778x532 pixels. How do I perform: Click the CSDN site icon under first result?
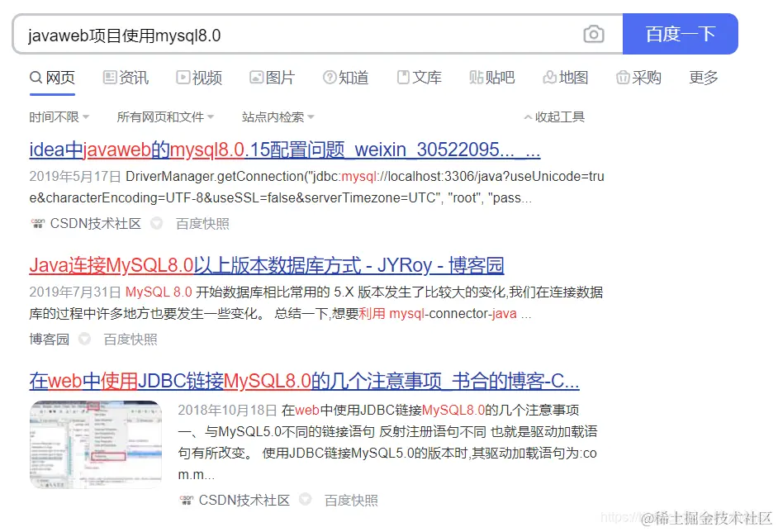click(x=38, y=223)
